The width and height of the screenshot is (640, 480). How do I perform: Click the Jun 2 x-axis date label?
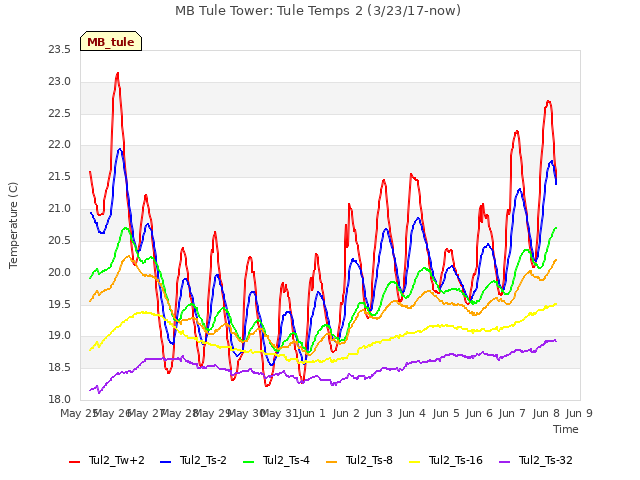click(x=346, y=413)
